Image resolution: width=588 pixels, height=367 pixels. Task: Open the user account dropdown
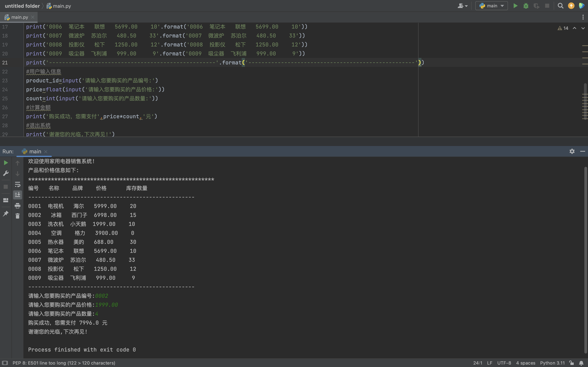(x=462, y=6)
